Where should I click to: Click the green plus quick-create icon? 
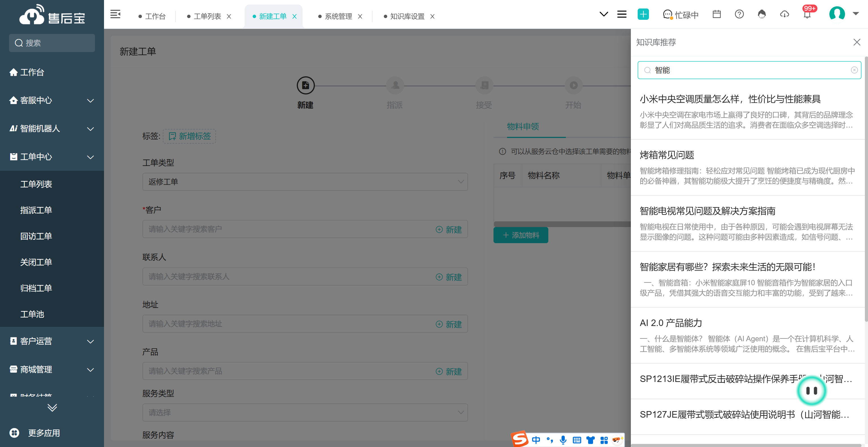click(643, 14)
